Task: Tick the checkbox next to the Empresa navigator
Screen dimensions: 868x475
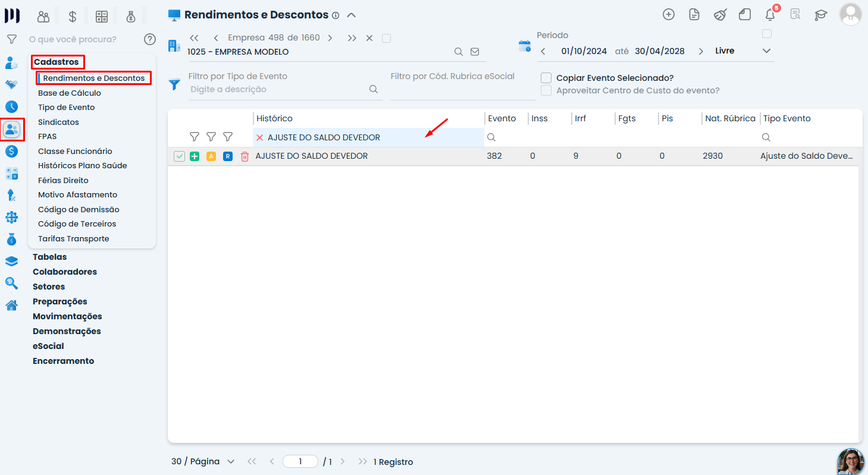Action: (x=387, y=38)
